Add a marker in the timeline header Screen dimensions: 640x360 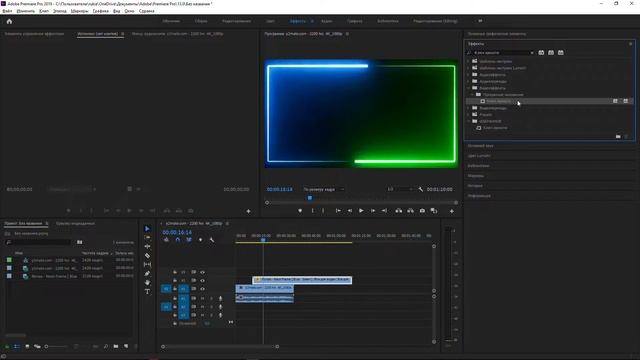pos(200,240)
